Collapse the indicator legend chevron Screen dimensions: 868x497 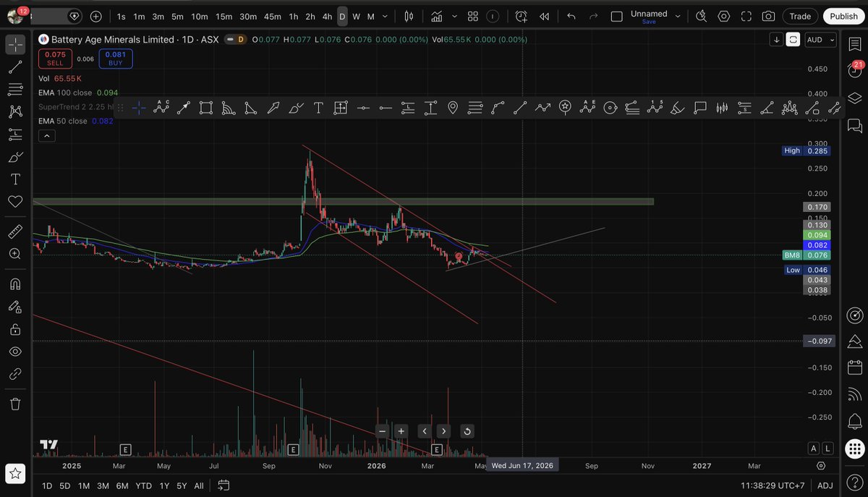coord(46,136)
